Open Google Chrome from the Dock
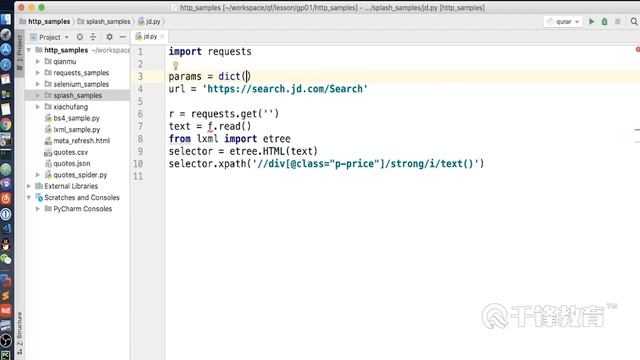The height and width of the screenshot is (360, 640). tap(6, 124)
